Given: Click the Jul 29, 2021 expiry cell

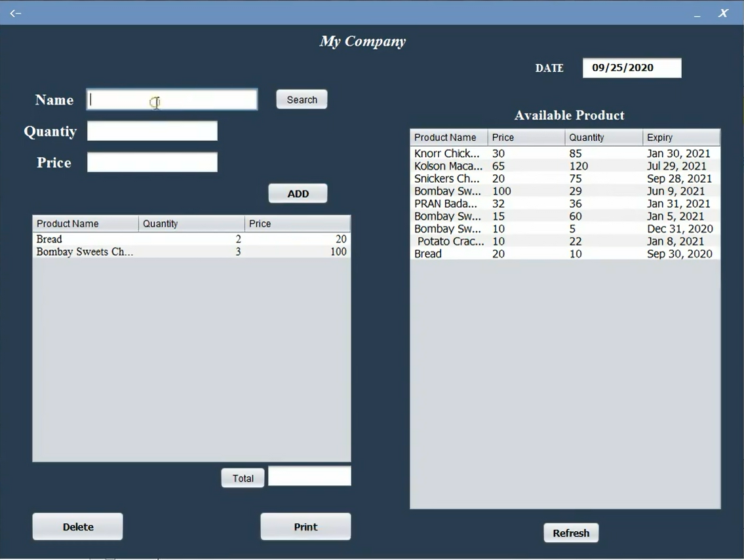Looking at the screenshot, I should coord(681,166).
